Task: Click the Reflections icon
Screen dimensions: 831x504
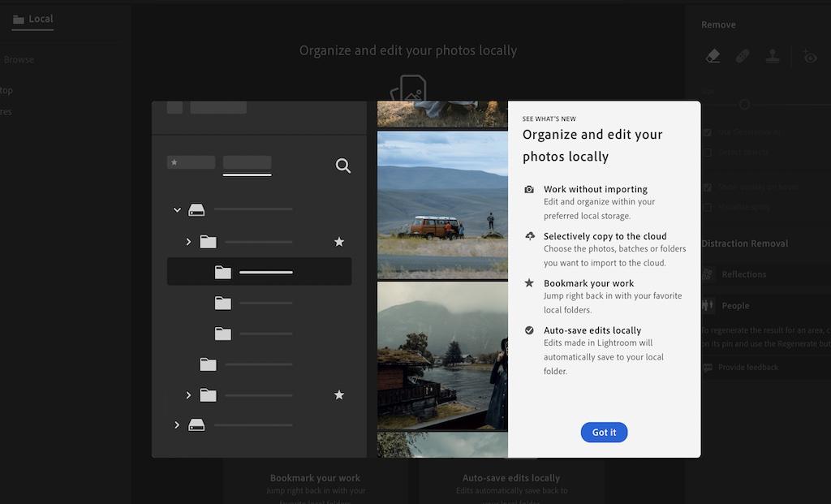Action: pyautogui.click(x=708, y=274)
